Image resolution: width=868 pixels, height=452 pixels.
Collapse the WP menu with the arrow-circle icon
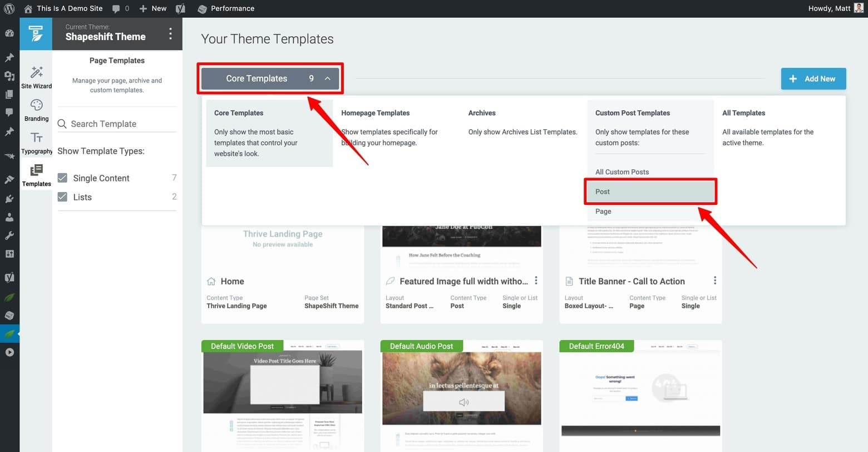(x=9, y=352)
